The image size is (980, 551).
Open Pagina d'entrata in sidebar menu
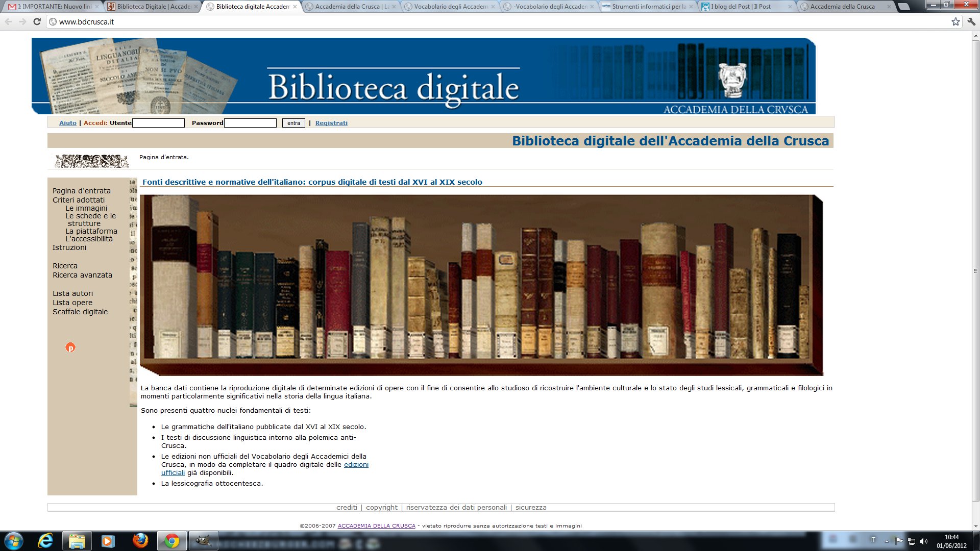(82, 191)
